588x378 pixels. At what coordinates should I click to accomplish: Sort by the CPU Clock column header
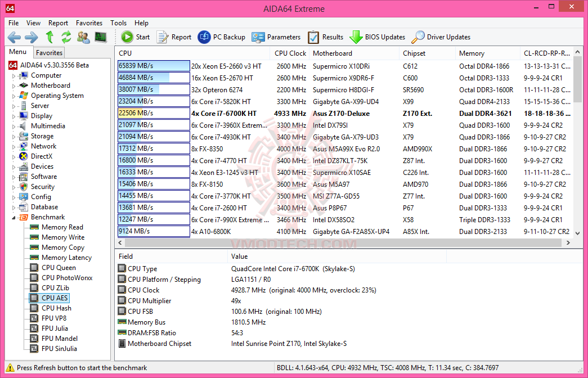290,53
